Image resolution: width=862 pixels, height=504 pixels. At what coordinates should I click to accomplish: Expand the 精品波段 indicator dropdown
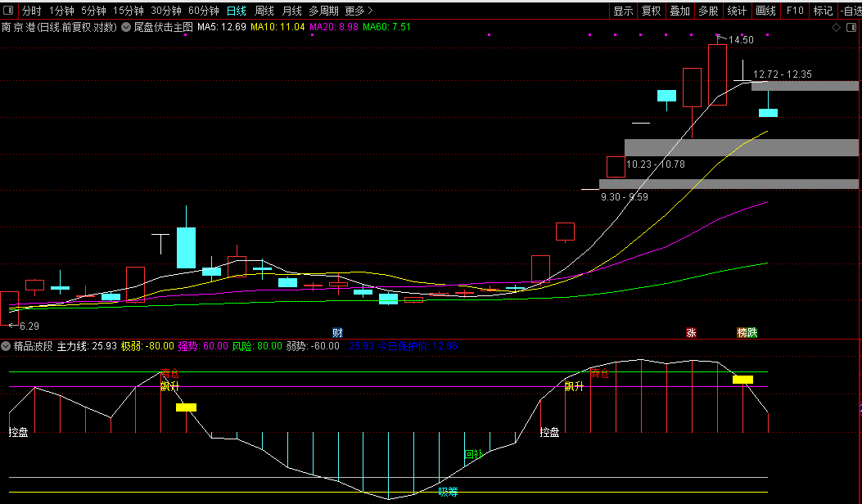(6, 346)
